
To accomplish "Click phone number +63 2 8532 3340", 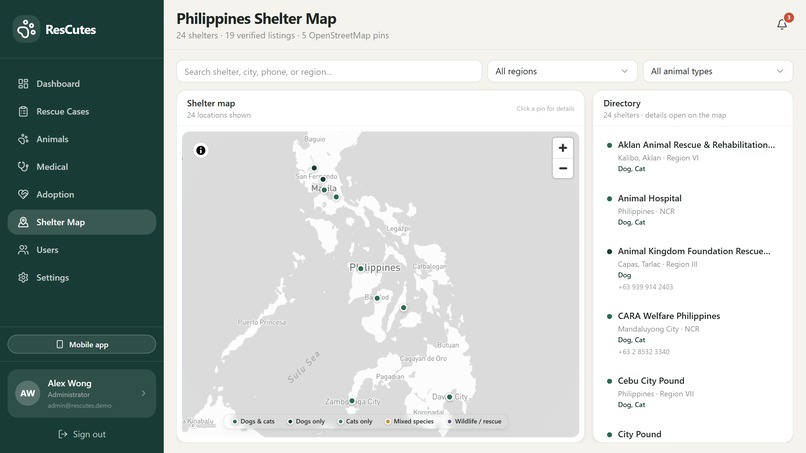I will 643,352.
